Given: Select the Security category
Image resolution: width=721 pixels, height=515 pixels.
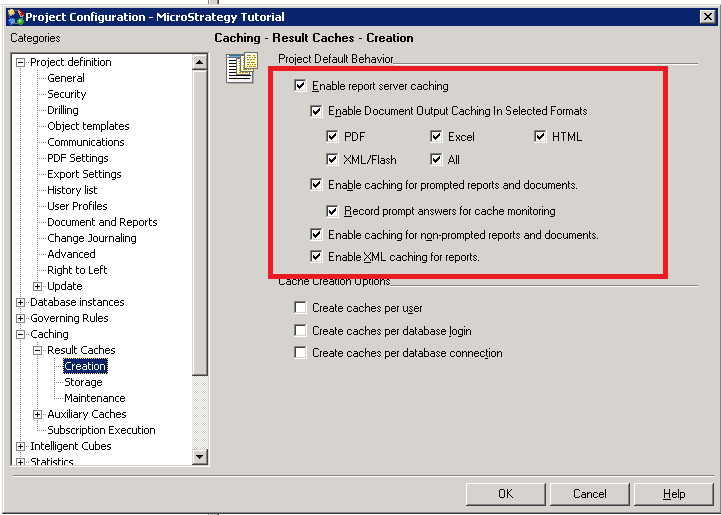Looking at the screenshot, I should click(67, 94).
